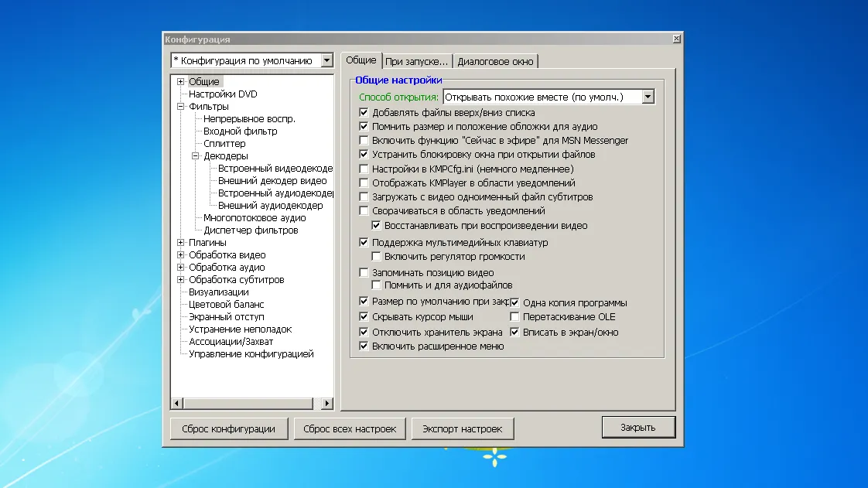Disable Скрывать курсор мыши checkbox

364,317
